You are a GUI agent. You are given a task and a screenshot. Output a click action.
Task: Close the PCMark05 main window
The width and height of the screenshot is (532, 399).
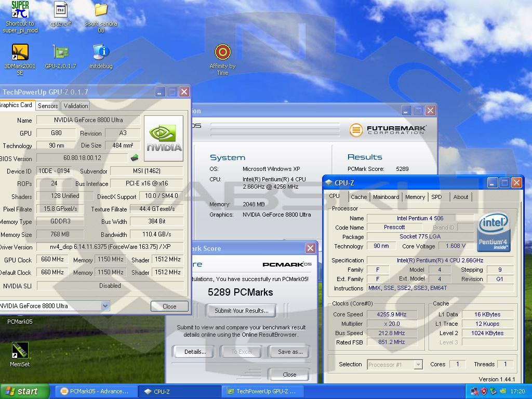click(430, 110)
